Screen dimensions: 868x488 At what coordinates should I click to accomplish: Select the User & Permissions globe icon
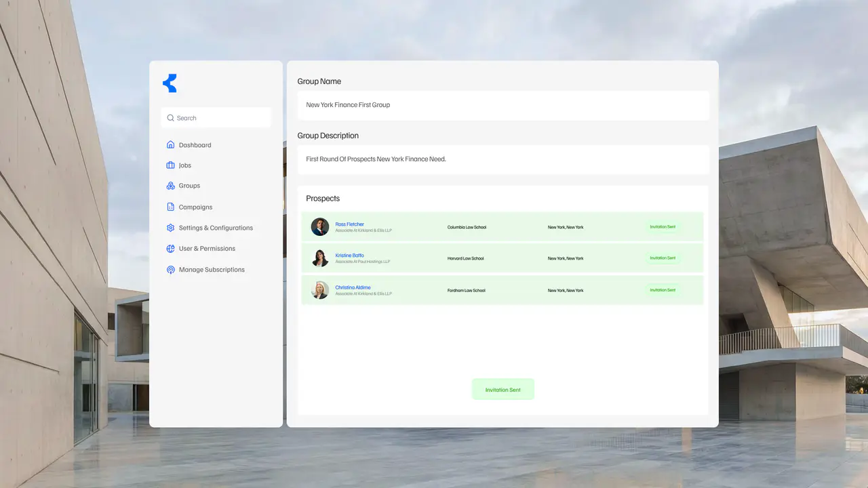point(171,249)
